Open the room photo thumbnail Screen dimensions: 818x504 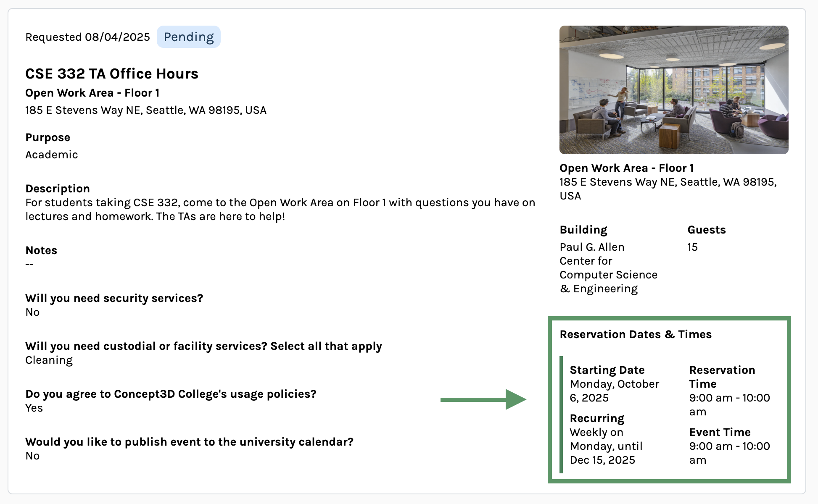coord(673,90)
